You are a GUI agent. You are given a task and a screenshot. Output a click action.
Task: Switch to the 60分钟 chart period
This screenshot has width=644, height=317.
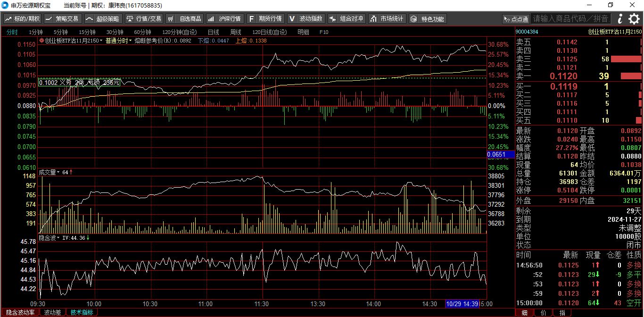(x=143, y=32)
